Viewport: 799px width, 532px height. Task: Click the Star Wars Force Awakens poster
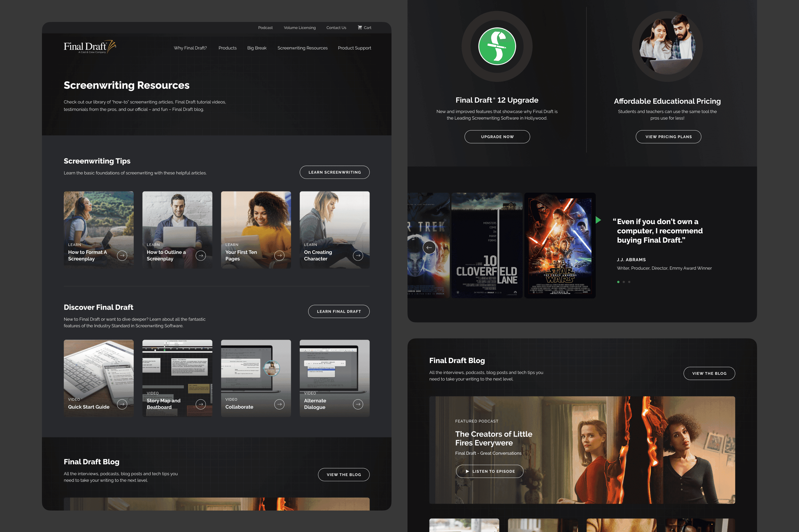560,246
